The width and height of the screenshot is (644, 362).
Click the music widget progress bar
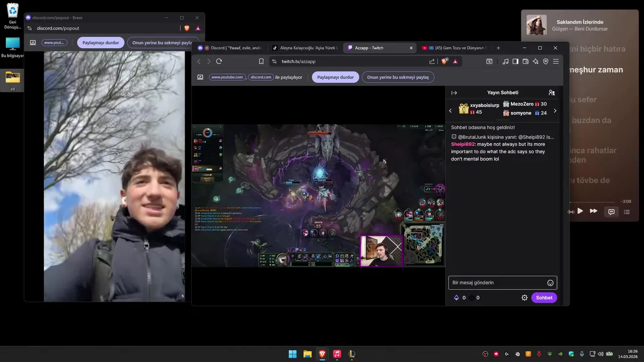[593, 202]
